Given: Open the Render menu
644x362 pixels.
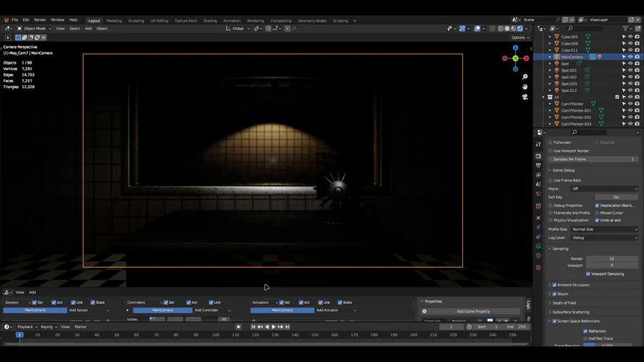Looking at the screenshot, I should (x=40, y=20).
